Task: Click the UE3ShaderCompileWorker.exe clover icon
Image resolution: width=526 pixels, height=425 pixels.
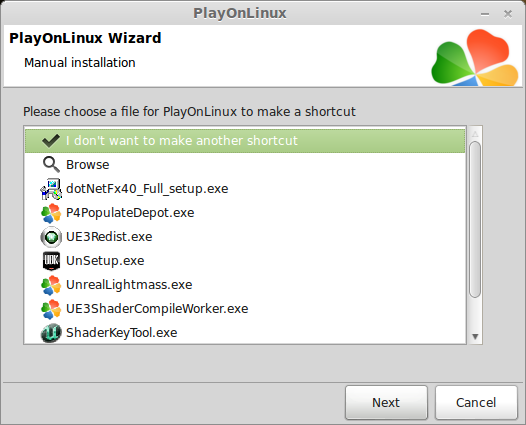Action: pos(51,309)
